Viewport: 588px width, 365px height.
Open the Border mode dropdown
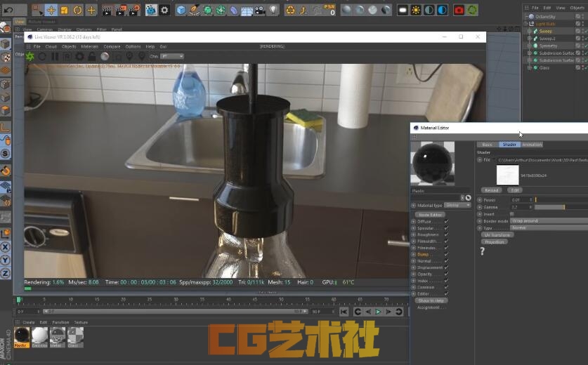[x=549, y=220]
